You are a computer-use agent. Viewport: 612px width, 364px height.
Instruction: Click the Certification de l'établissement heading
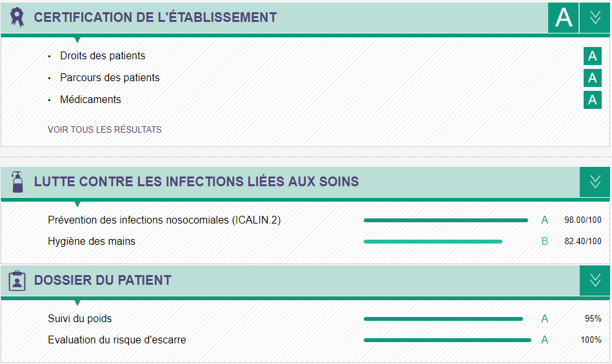tap(155, 17)
